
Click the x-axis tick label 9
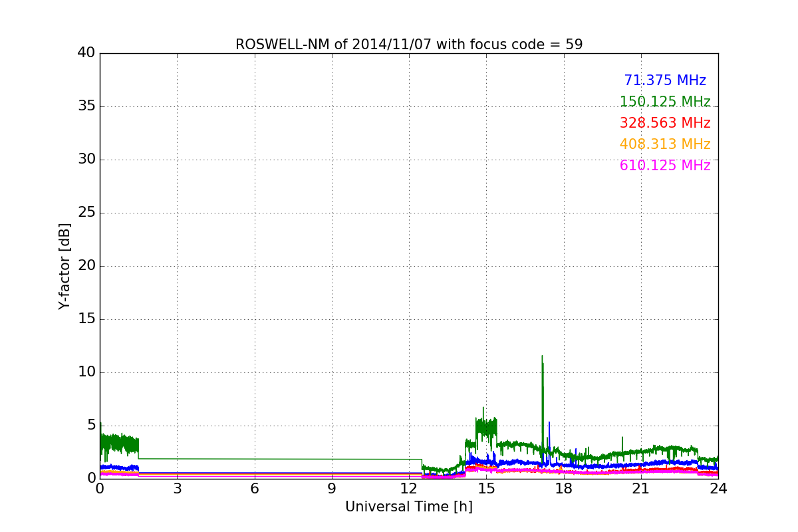[x=332, y=489]
